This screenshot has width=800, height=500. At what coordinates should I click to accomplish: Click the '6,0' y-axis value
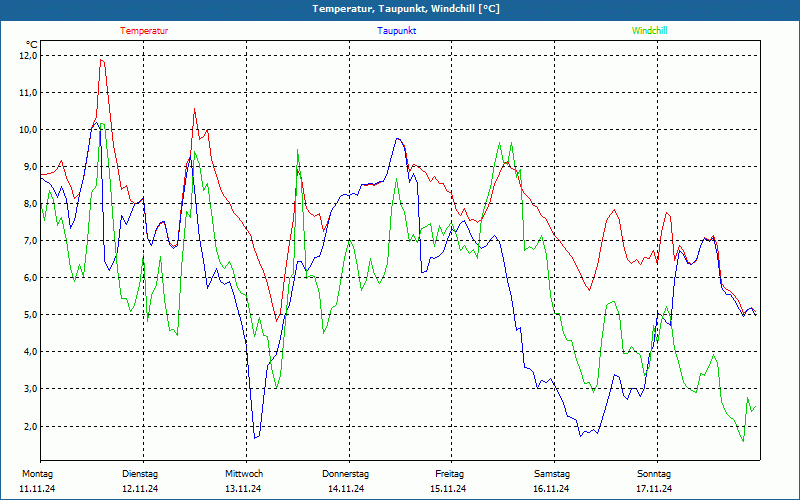30,278
